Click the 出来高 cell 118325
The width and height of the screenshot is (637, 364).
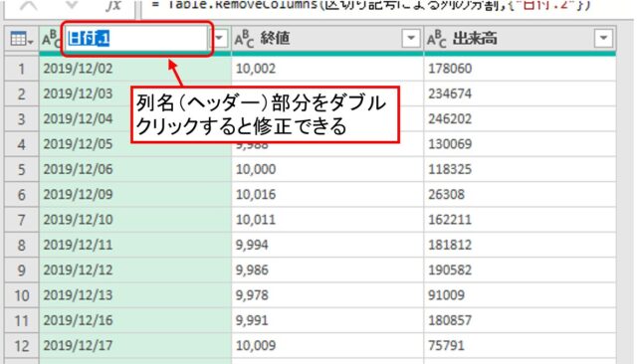click(x=520, y=169)
